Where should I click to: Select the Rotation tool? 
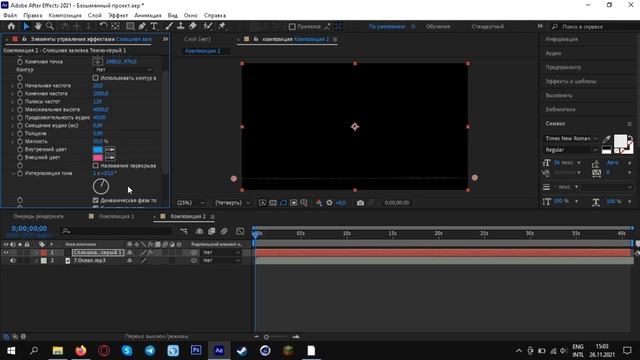pos(104,26)
